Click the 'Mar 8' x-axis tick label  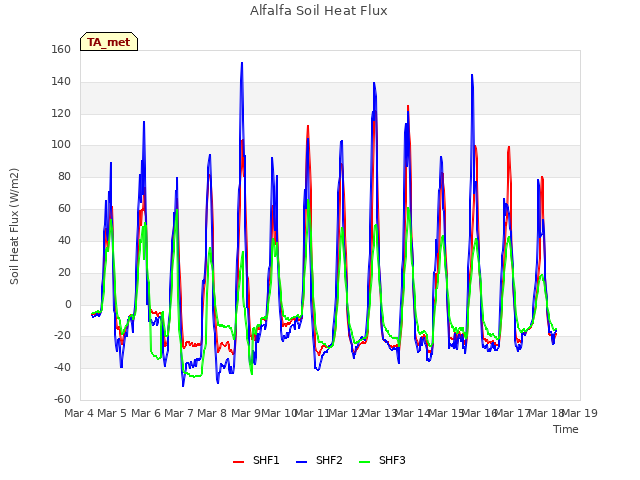[212, 413]
